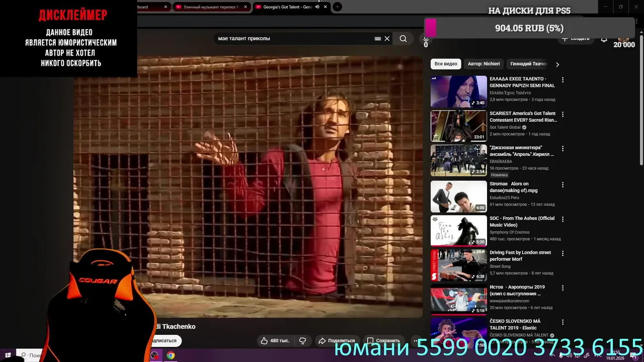Click the Поделиться share button
The image size is (644, 362).
click(x=337, y=340)
